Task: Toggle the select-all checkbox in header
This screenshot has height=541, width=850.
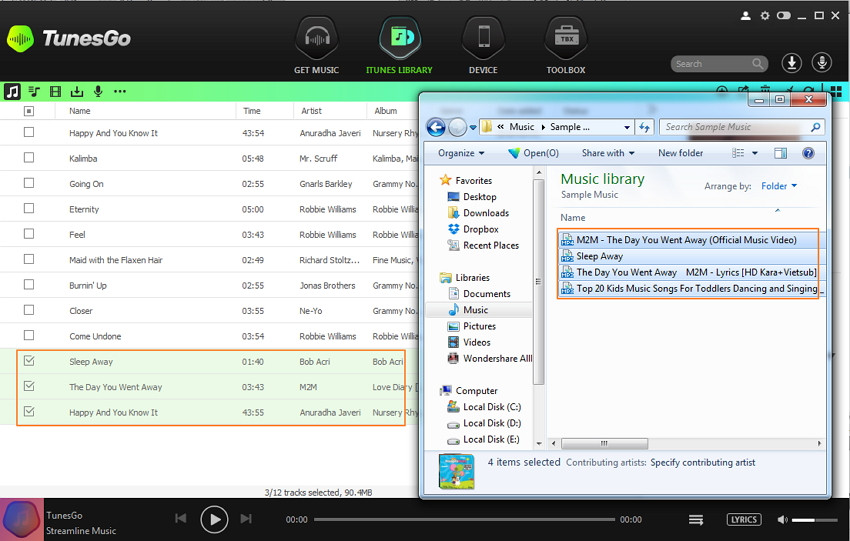Action: click(x=29, y=111)
